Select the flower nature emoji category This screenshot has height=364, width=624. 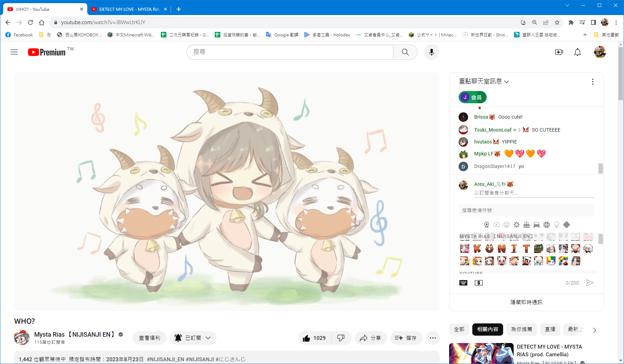point(516,225)
